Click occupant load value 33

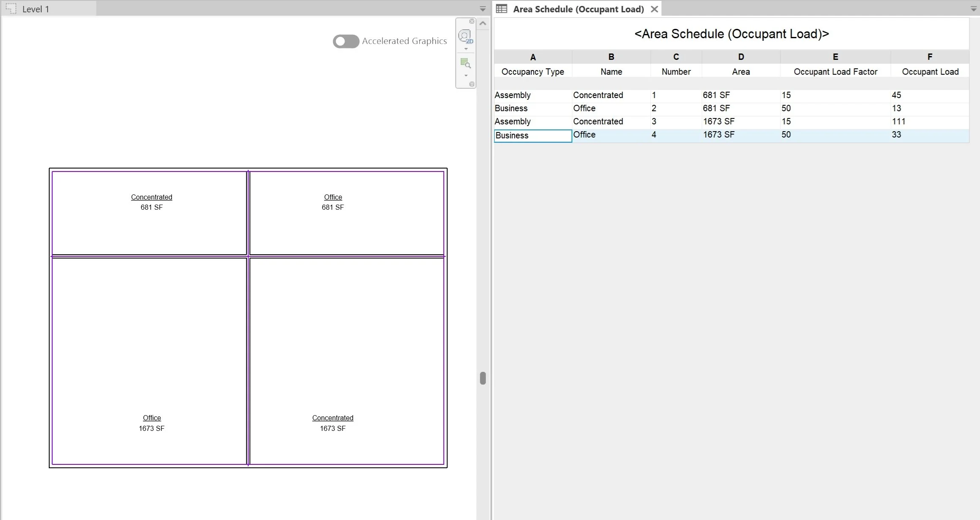(930, 135)
